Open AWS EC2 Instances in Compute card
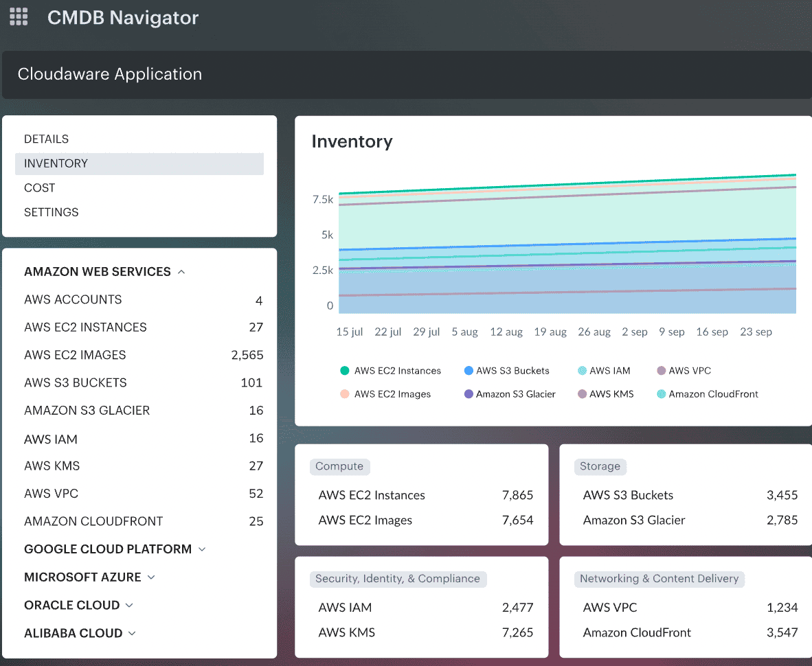Screen dimensions: 812x666 [372, 495]
